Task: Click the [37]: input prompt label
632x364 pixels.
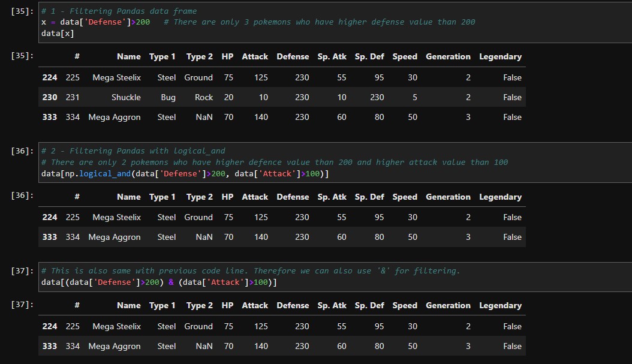Action: pyautogui.click(x=22, y=271)
